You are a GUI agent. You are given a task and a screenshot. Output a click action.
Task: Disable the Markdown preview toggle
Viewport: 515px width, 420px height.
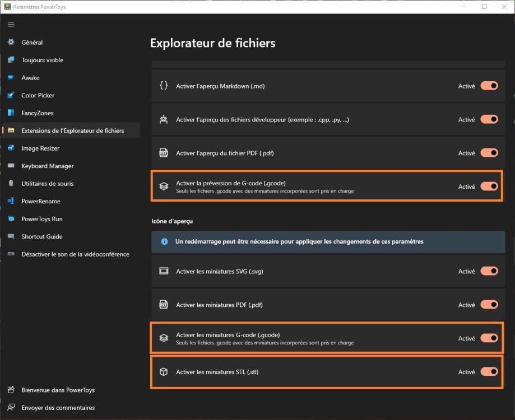click(x=489, y=86)
